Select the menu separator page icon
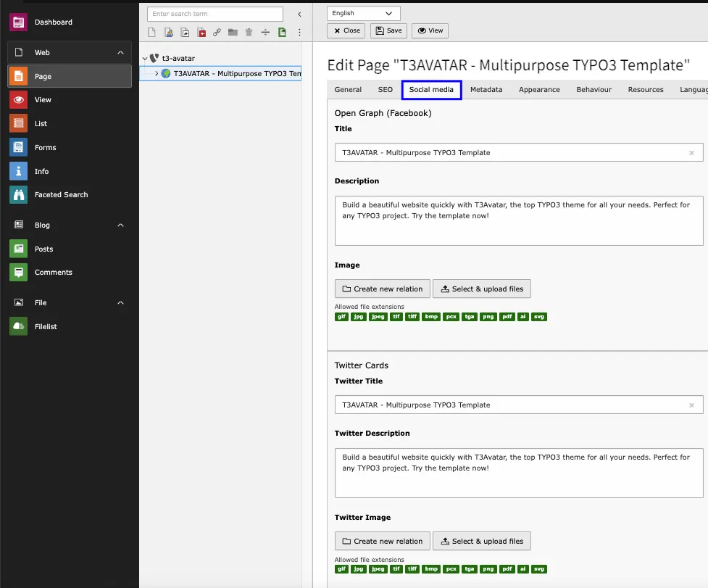 pos(265,32)
